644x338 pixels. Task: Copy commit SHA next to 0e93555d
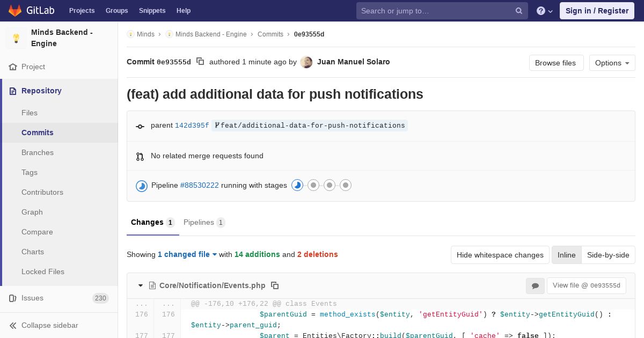pyautogui.click(x=200, y=62)
